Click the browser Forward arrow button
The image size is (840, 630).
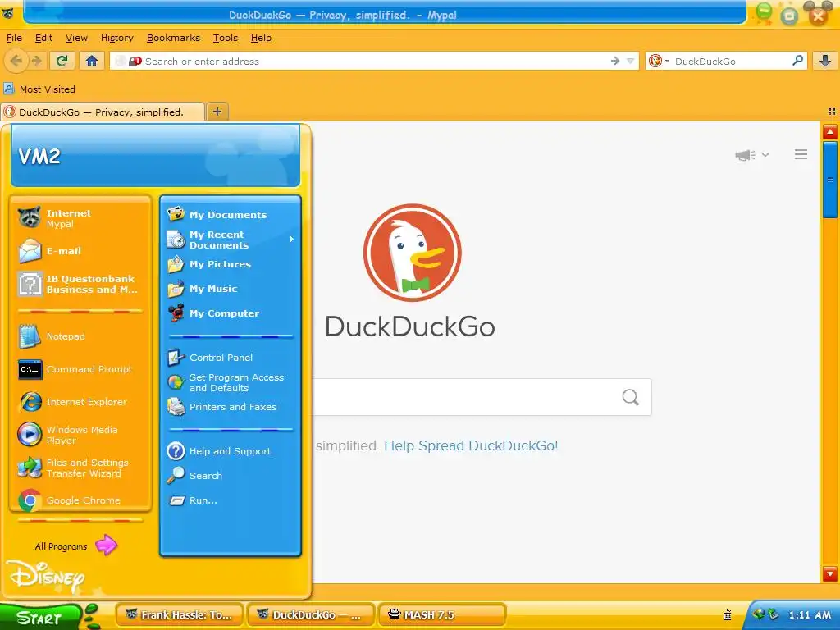[36, 61]
